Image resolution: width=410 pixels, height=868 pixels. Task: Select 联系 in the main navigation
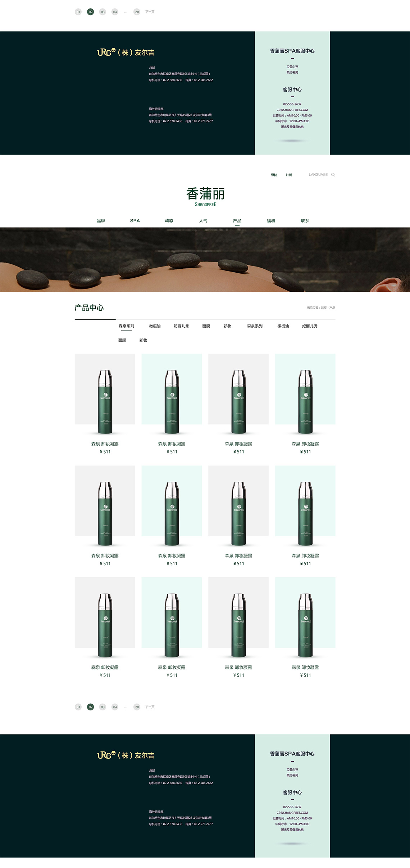point(305,221)
